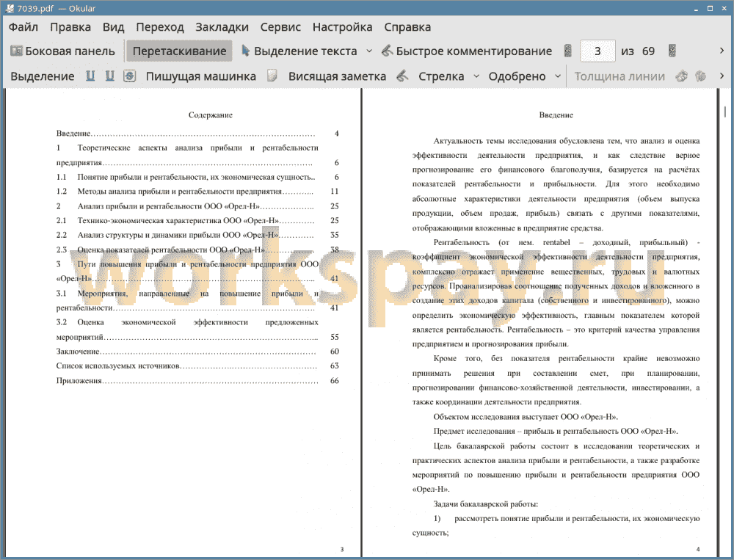Click the last annotation icon on the second toolbar
This screenshot has height=560, width=734.
click(700, 76)
